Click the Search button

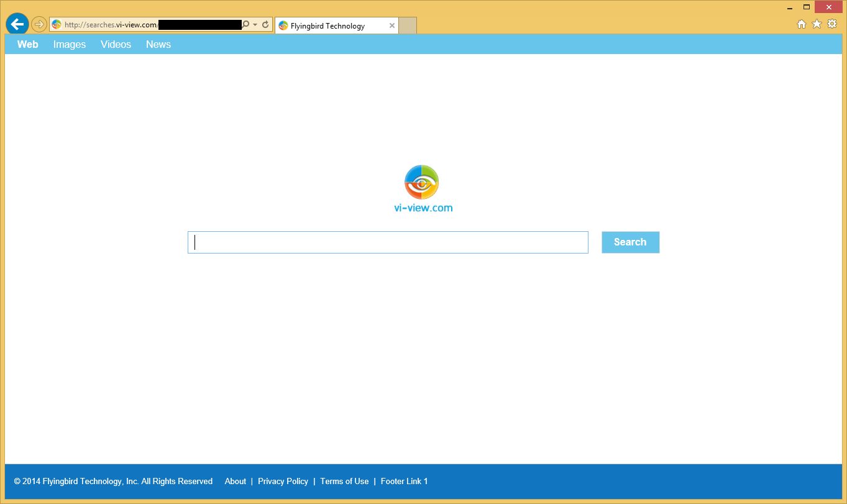coord(630,242)
